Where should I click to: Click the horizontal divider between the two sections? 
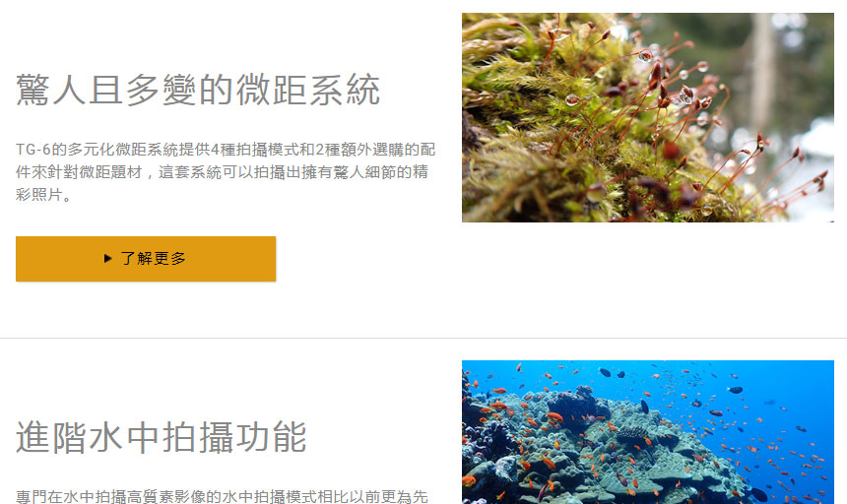(423, 339)
